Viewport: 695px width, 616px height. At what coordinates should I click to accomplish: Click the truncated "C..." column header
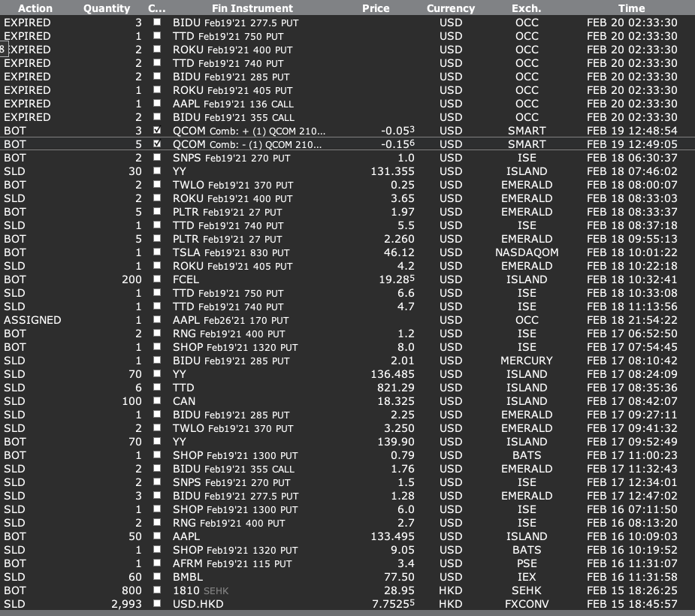(156, 8)
